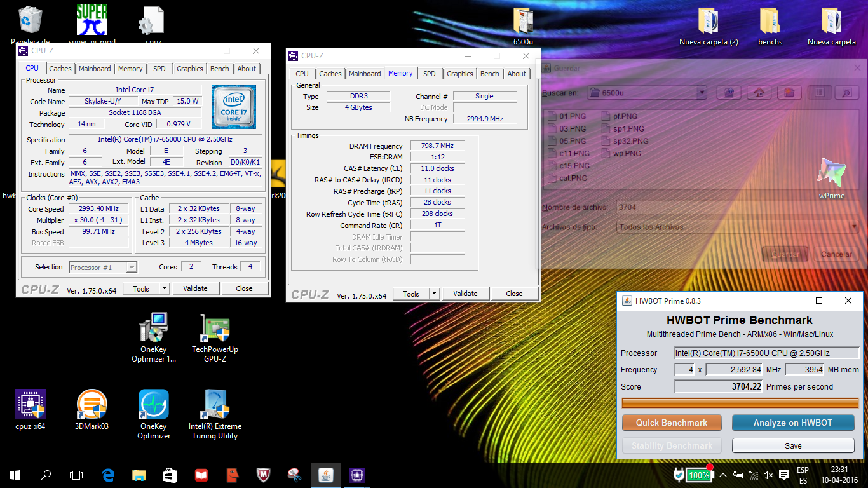Click Cancelar in the Guardar dialog
Image resolution: width=868 pixels, height=488 pixels.
click(836, 254)
